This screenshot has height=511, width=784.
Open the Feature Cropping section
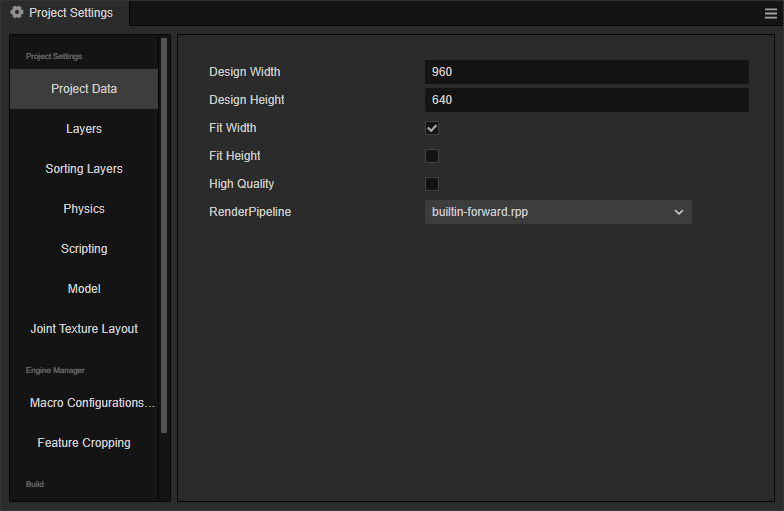click(84, 443)
